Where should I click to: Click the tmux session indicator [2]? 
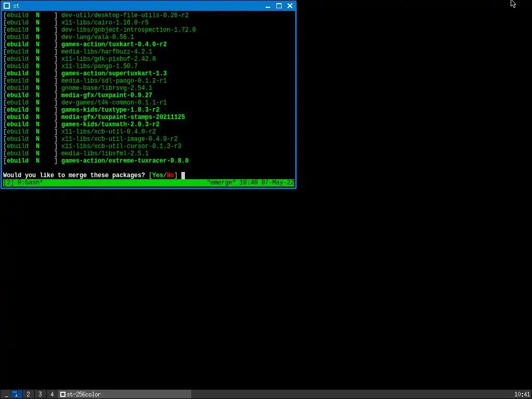8,182
